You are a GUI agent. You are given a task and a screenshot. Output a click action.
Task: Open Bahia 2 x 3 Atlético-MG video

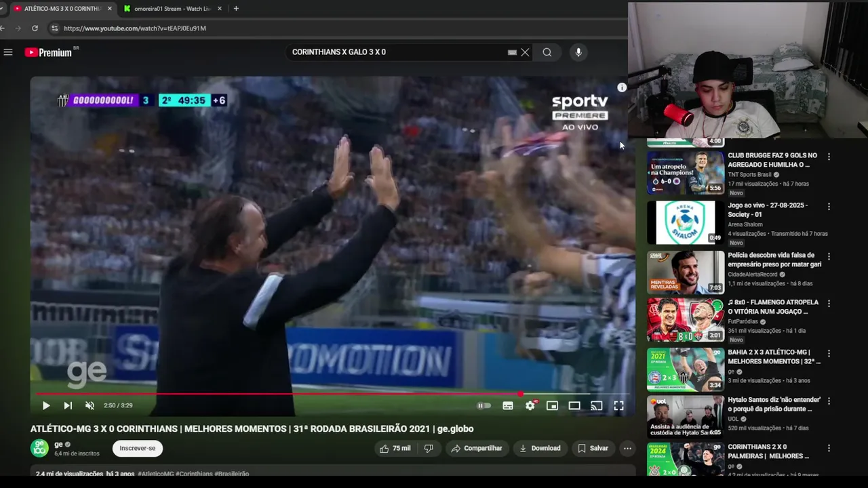[x=686, y=369]
